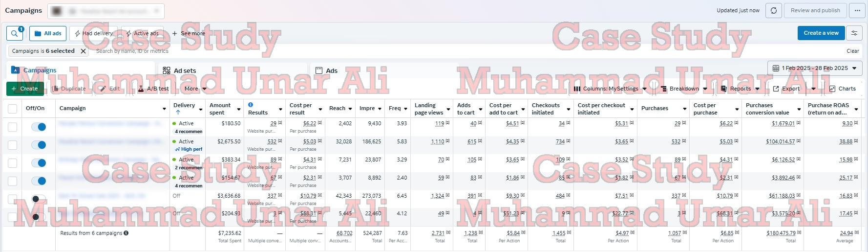Click the green Create button
This screenshot has height=252, width=868.
[25, 89]
